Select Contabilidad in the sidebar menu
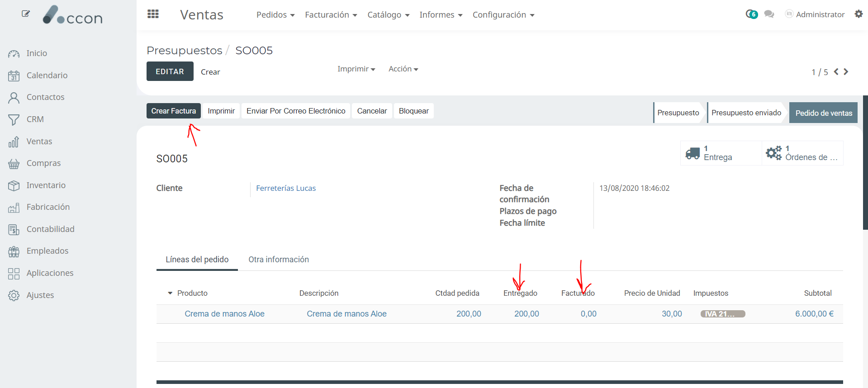This screenshot has height=388, width=868. [x=50, y=229]
